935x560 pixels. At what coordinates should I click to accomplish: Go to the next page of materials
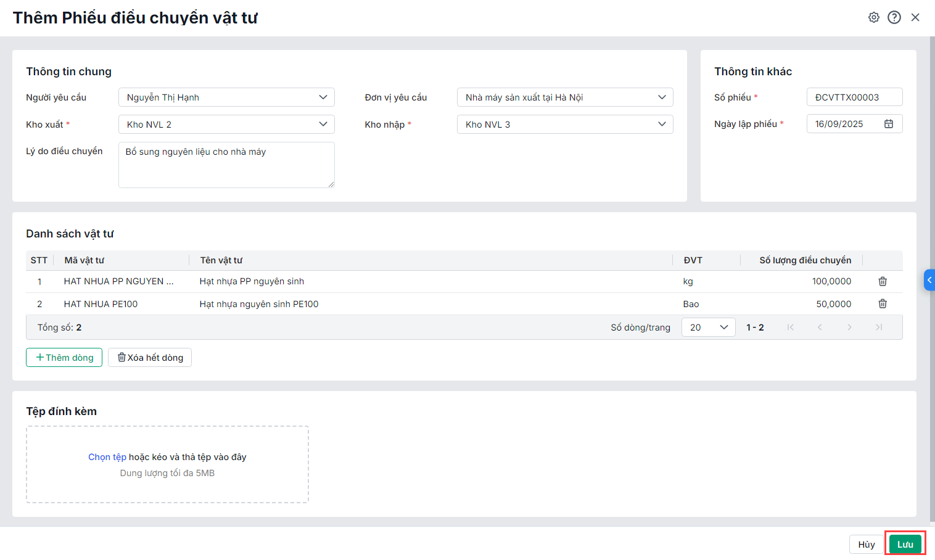(849, 327)
